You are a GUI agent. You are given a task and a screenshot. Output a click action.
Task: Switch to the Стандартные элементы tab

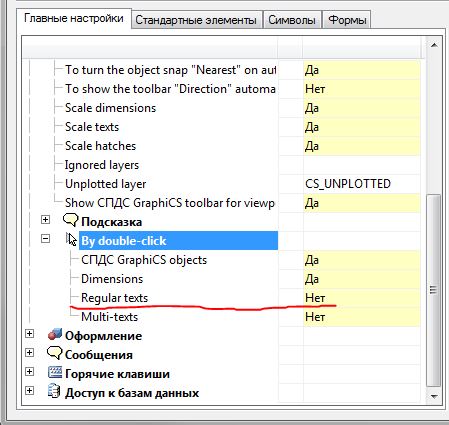point(196,20)
